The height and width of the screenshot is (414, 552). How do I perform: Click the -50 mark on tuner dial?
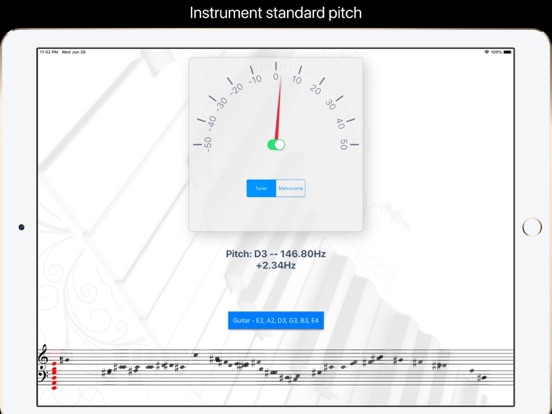click(207, 144)
